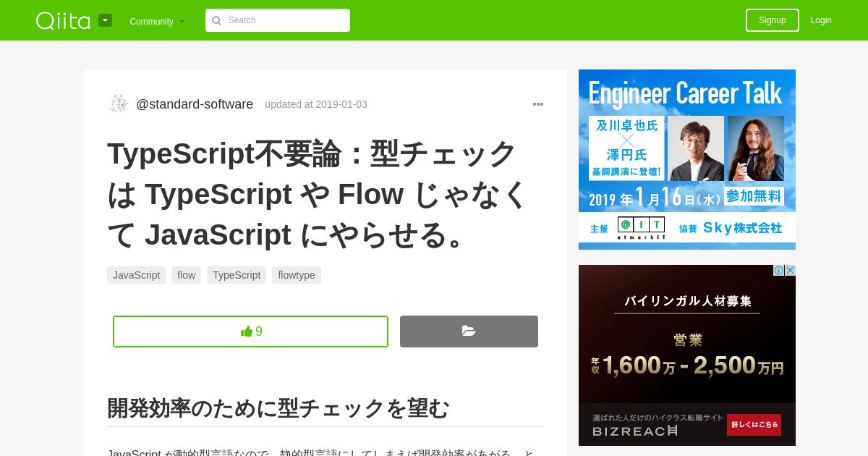The width and height of the screenshot is (868, 456).
Task: Select the TypeScript tag
Action: coord(237,275)
